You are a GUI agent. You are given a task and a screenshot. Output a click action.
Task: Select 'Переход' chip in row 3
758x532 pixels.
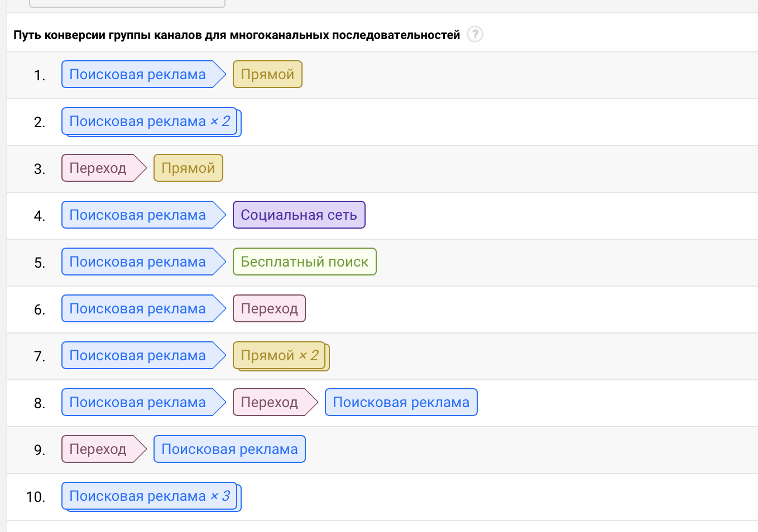104,168
